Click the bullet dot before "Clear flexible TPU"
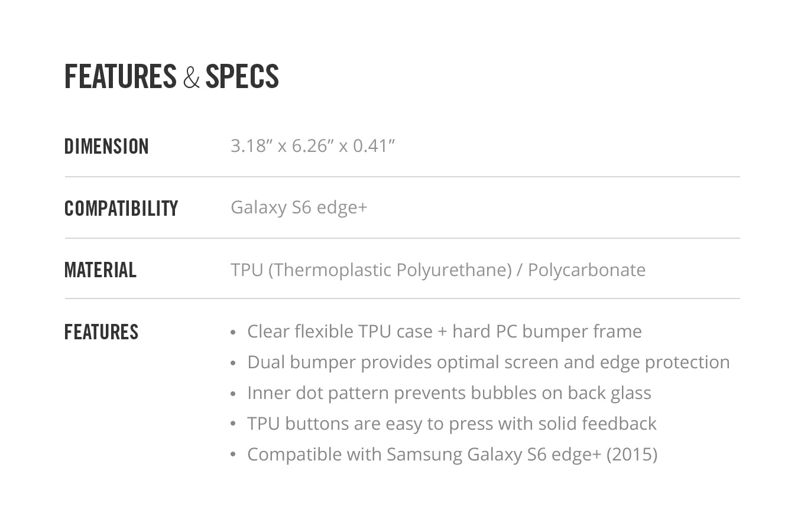 tap(233, 332)
